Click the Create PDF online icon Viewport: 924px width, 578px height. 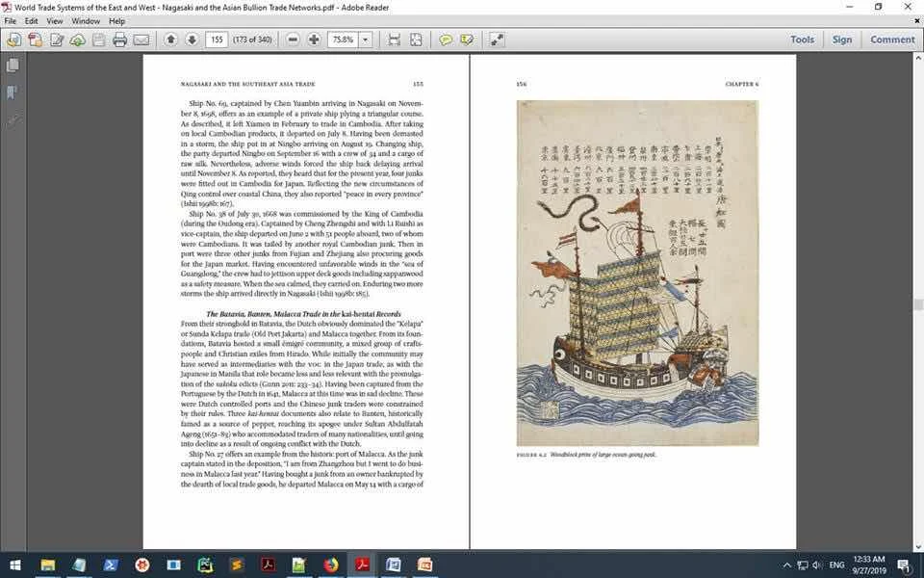36,39
